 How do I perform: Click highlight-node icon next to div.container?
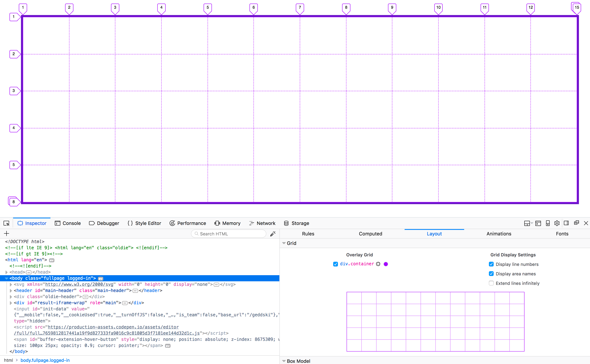(x=378, y=264)
